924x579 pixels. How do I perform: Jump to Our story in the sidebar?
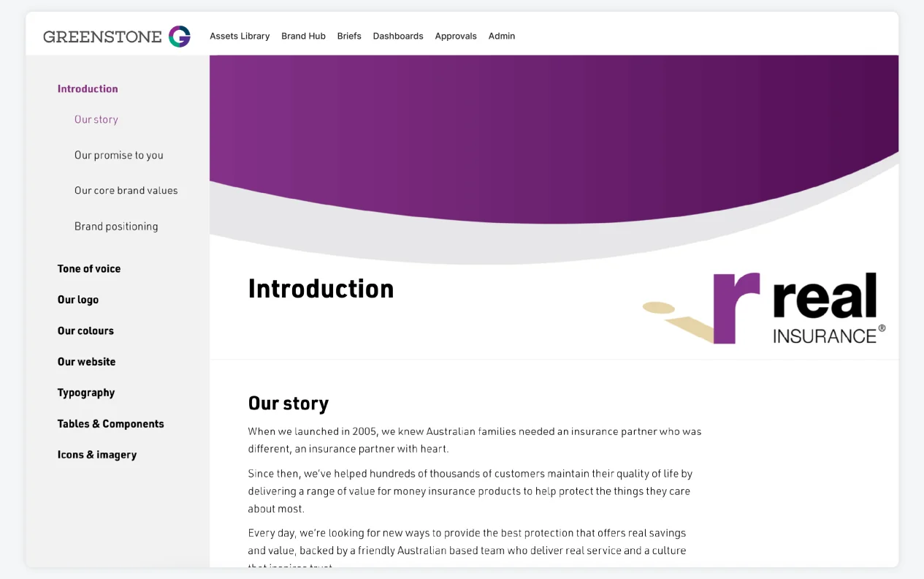(96, 119)
